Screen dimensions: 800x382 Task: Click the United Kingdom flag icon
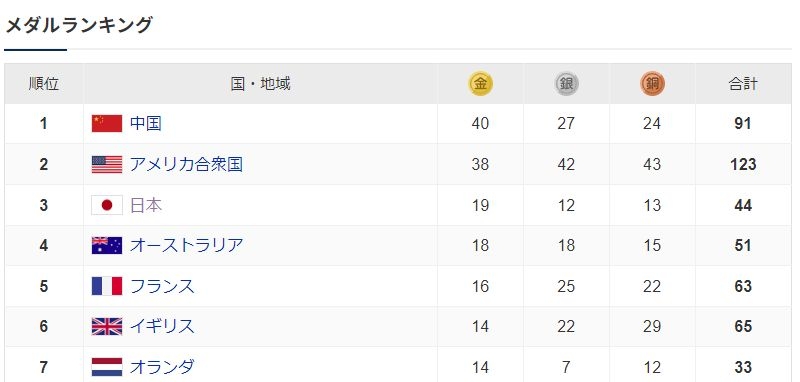tap(107, 326)
